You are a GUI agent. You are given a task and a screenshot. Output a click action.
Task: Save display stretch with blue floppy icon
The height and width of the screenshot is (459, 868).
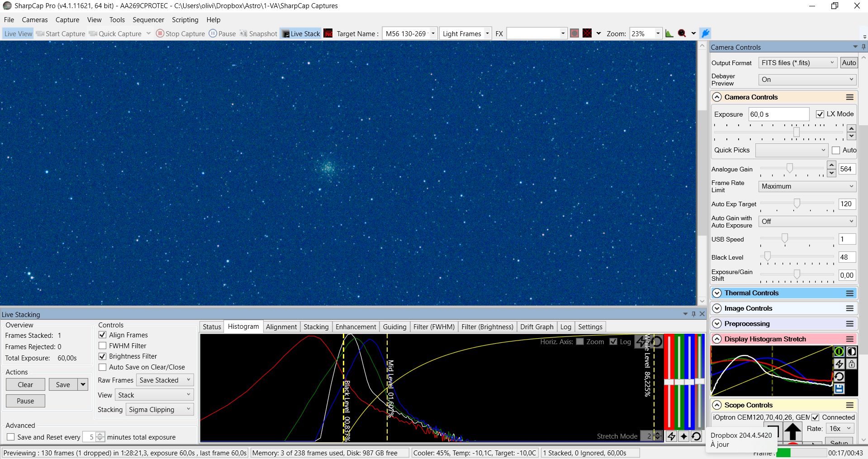839,389
